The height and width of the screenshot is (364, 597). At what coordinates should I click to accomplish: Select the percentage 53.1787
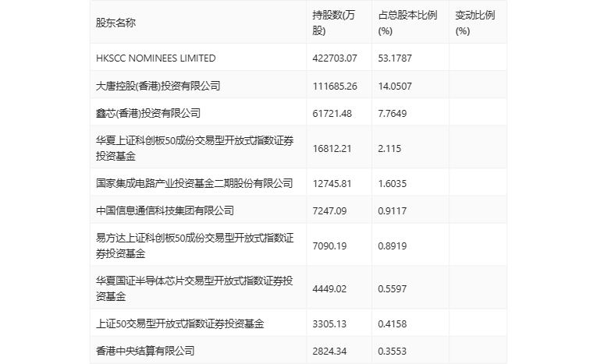tap(395, 58)
